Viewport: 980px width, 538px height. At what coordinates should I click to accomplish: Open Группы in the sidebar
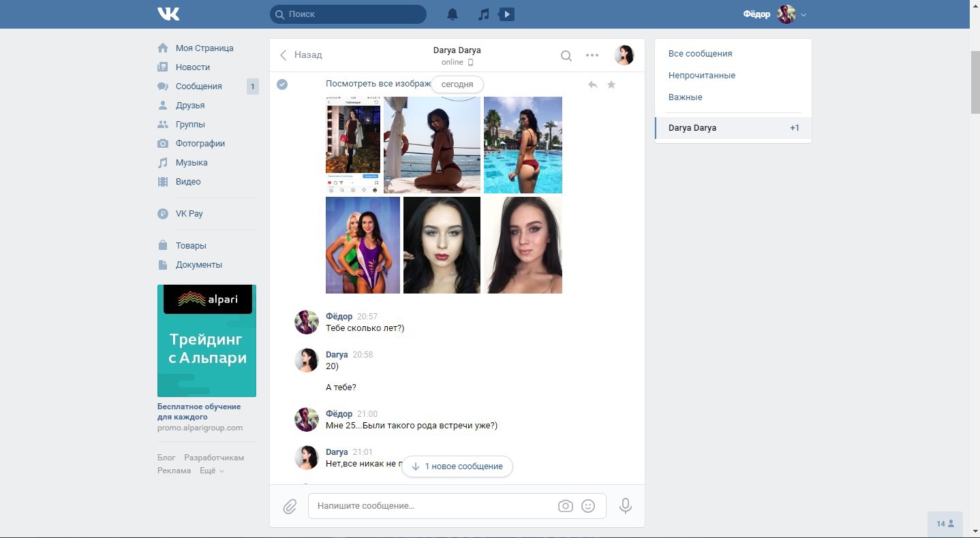[x=190, y=125]
